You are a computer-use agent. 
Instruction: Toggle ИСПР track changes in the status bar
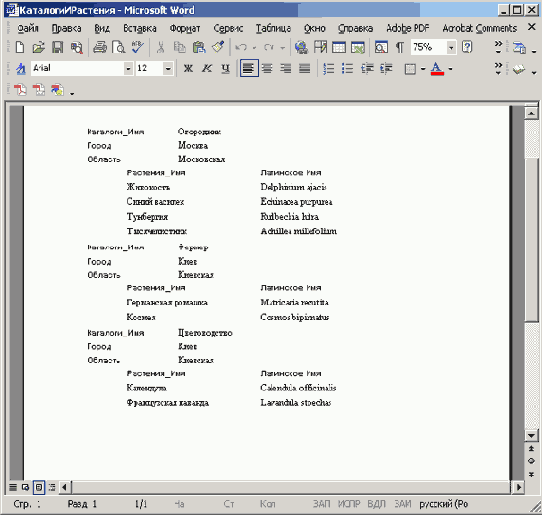pos(349,504)
